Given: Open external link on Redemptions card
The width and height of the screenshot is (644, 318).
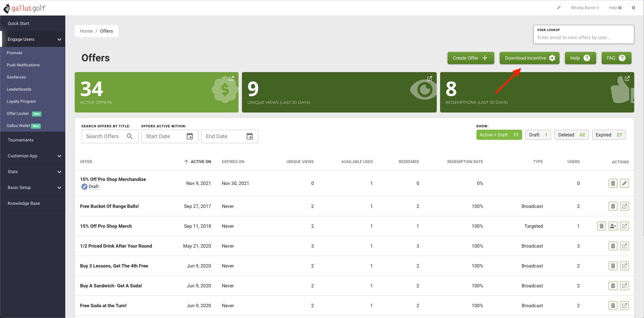Looking at the screenshot, I should [627, 78].
